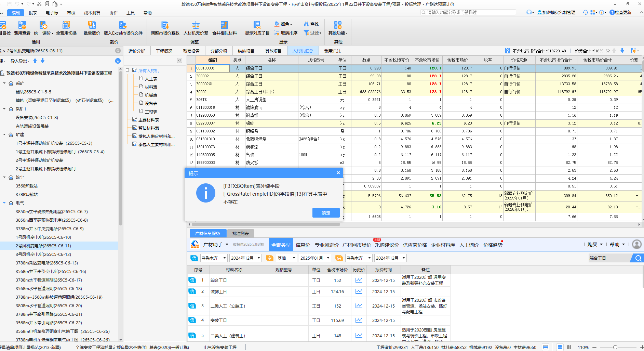Open 统一调价 unified price adjustment
The width and height of the screenshot is (644, 351).
click(x=43, y=28)
